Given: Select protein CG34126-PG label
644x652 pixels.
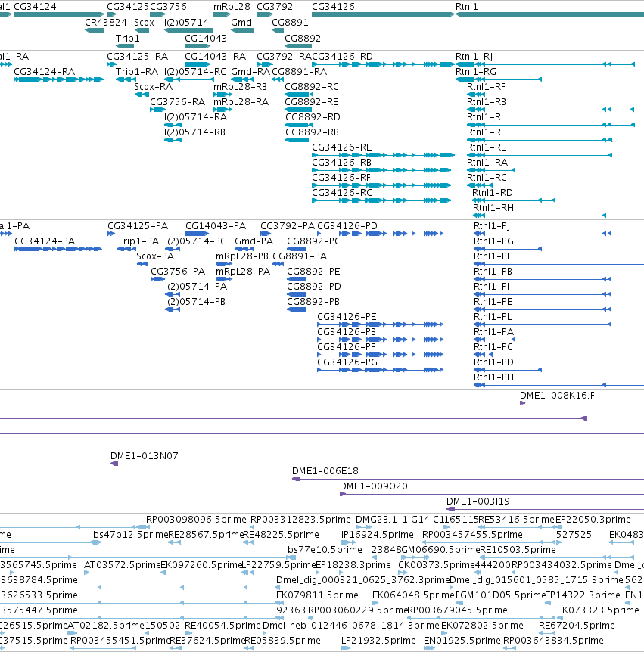Looking at the screenshot, I should [x=347, y=362].
